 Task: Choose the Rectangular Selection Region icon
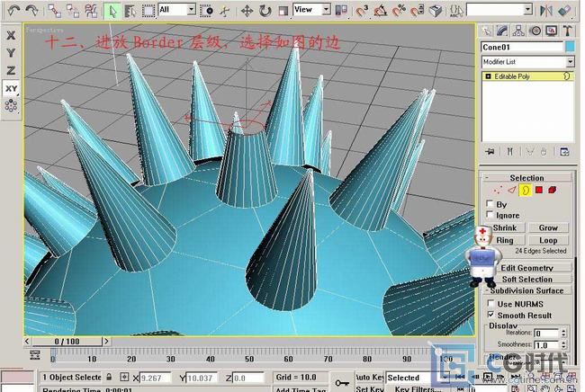[148, 11]
